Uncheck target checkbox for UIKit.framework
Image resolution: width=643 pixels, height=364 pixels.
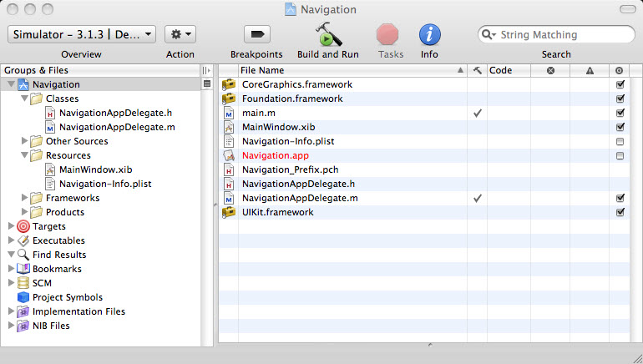tap(620, 212)
